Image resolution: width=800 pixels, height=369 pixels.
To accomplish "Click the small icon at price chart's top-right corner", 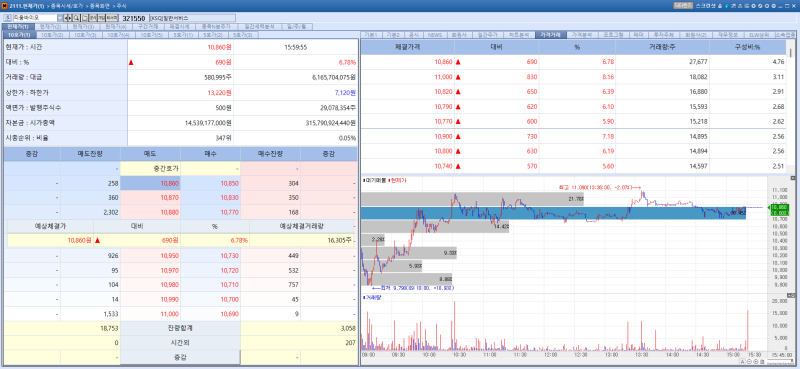I will 792,178.
